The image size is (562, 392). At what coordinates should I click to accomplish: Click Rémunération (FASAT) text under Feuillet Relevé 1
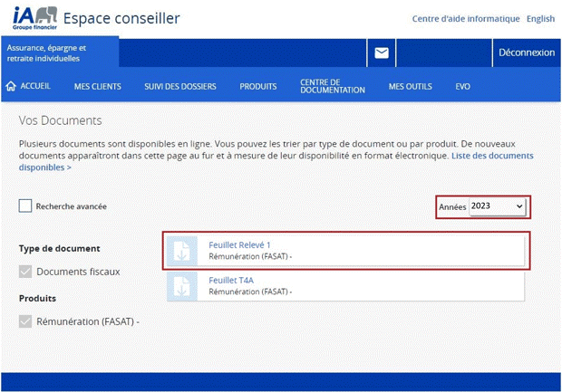pos(250,256)
